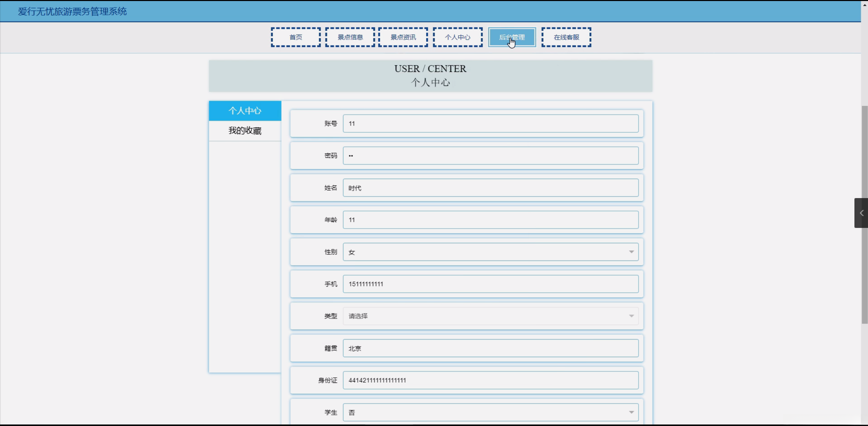Screen dimensions: 868x426
Task: Go to 首页 navigation tab
Action: (296, 37)
